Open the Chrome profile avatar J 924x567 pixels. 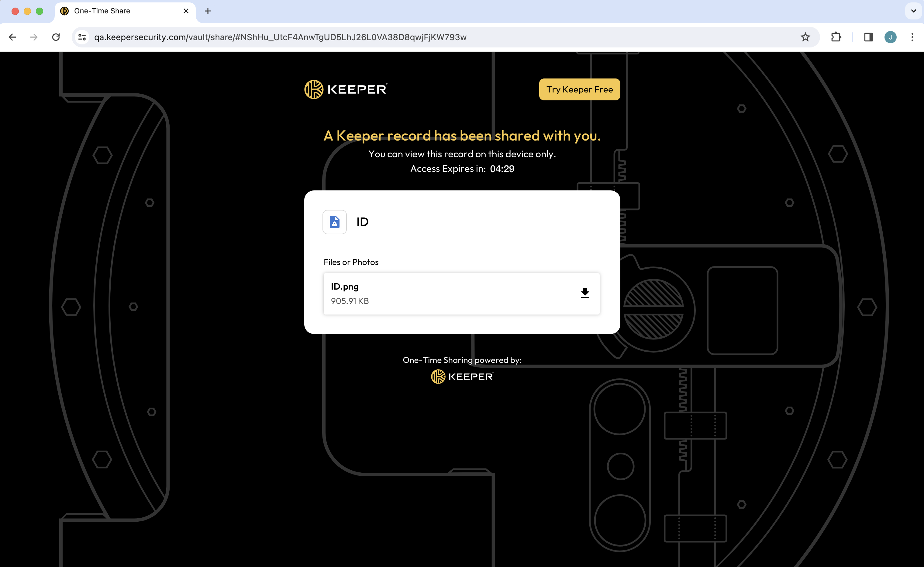890,37
